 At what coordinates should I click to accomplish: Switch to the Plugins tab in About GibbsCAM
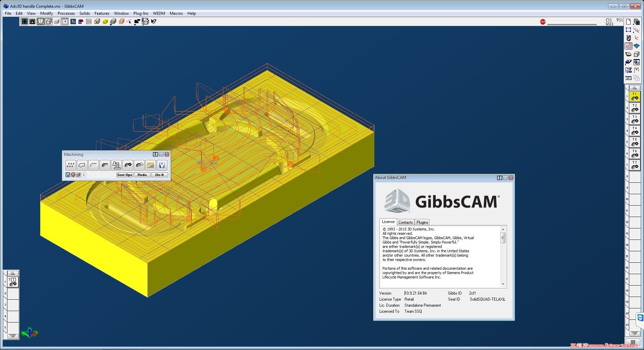click(x=422, y=222)
